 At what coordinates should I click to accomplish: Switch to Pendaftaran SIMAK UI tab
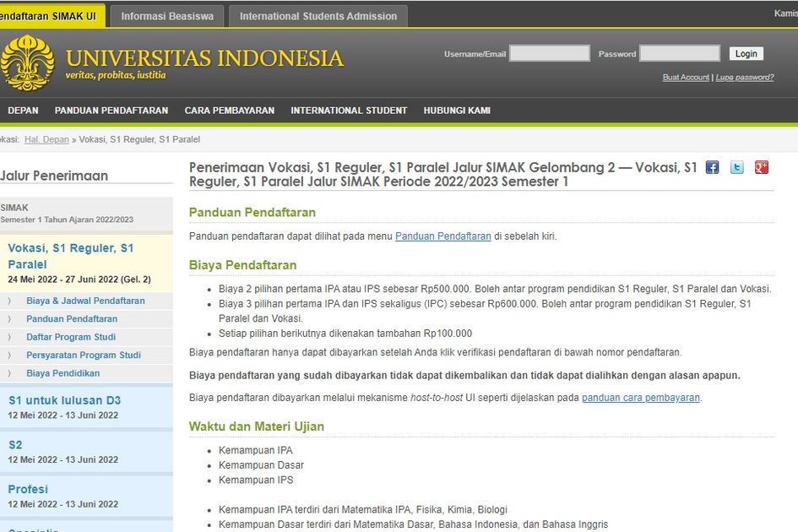pyautogui.click(x=52, y=16)
